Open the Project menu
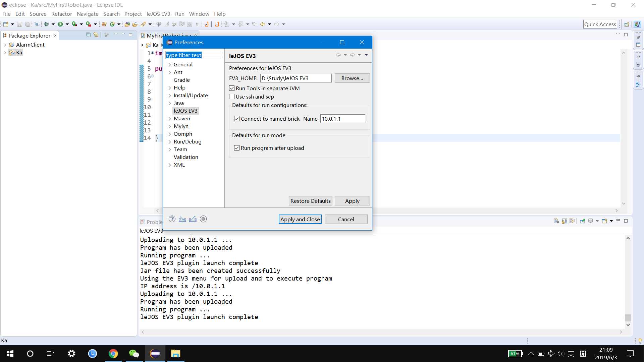The width and height of the screenshot is (644, 362). (133, 14)
